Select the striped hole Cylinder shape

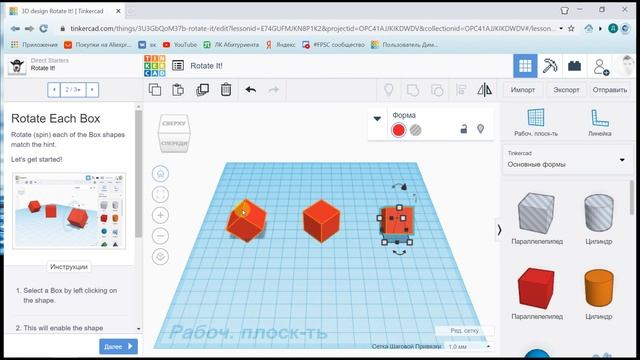coord(599,213)
